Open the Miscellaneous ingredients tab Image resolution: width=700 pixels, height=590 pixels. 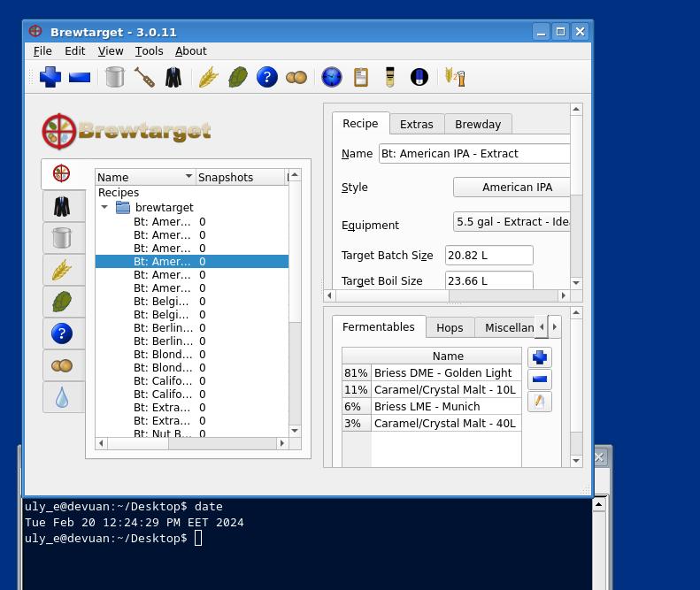[x=505, y=328]
